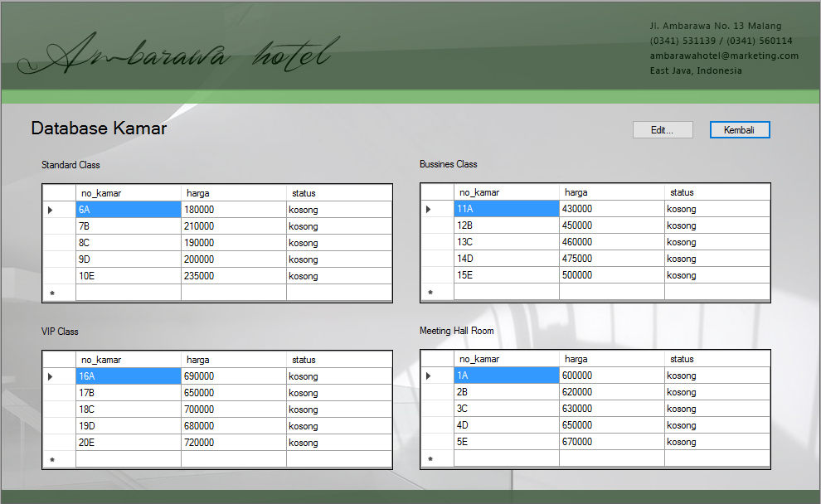Select price 235000 cell for room 10E

click(x=233, y=276)
